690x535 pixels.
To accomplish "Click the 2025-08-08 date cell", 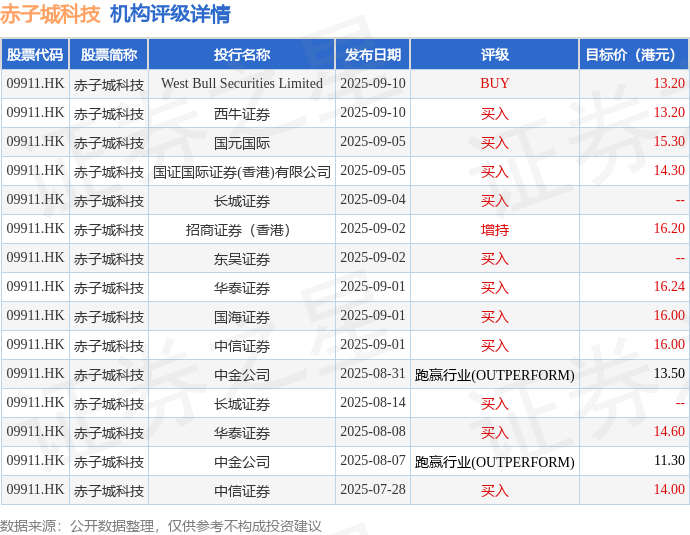I will (373, 432).
